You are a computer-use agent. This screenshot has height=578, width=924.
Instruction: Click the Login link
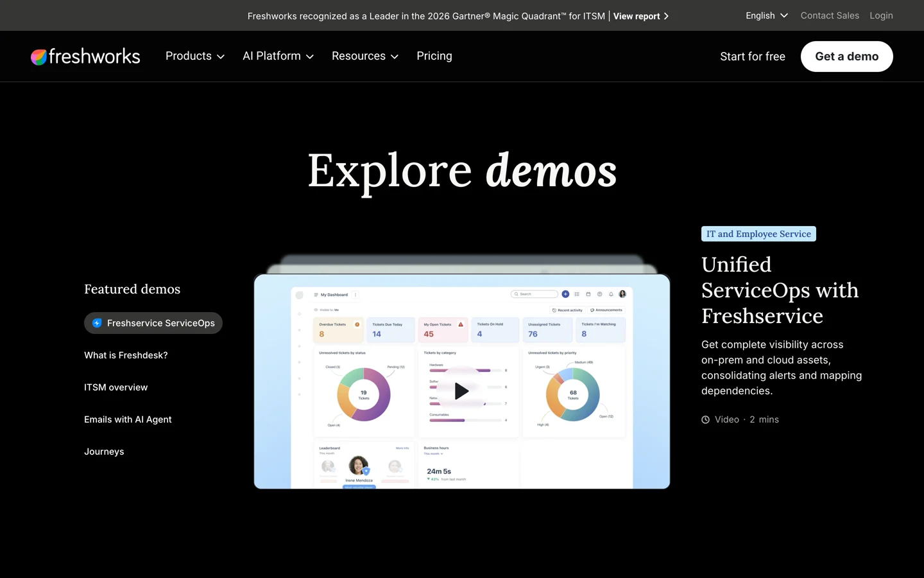[881, 15]
